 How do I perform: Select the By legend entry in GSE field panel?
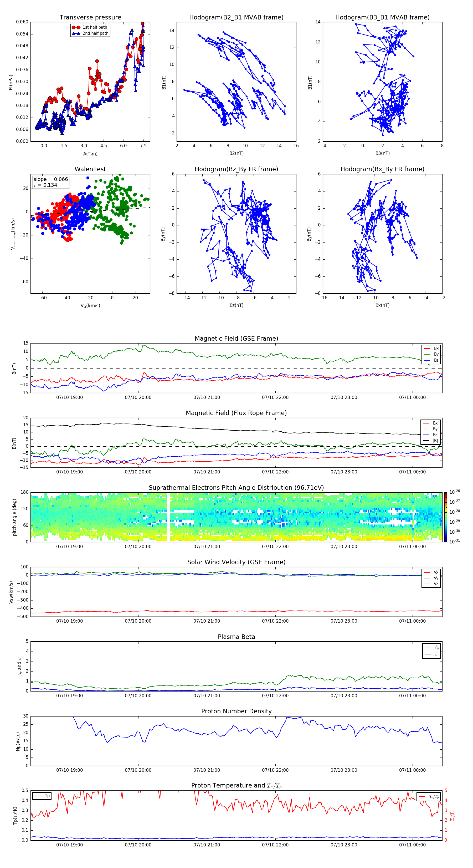coord(431,354)
